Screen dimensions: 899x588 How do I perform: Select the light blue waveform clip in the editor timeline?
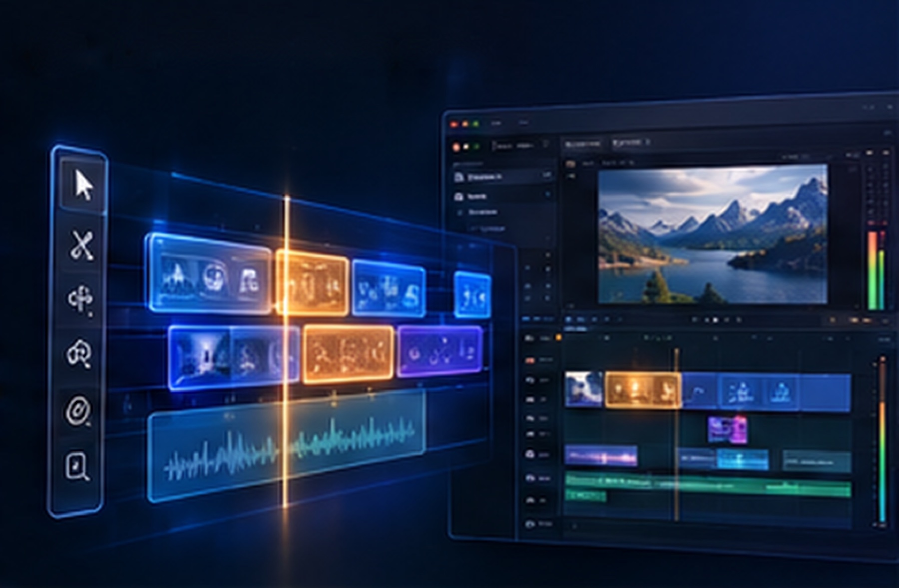tap(743, 459)
